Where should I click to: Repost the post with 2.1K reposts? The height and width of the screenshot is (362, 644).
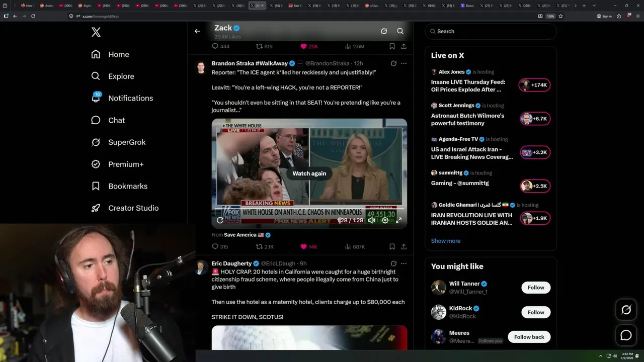pyautogui.click(x=265, y=247)
